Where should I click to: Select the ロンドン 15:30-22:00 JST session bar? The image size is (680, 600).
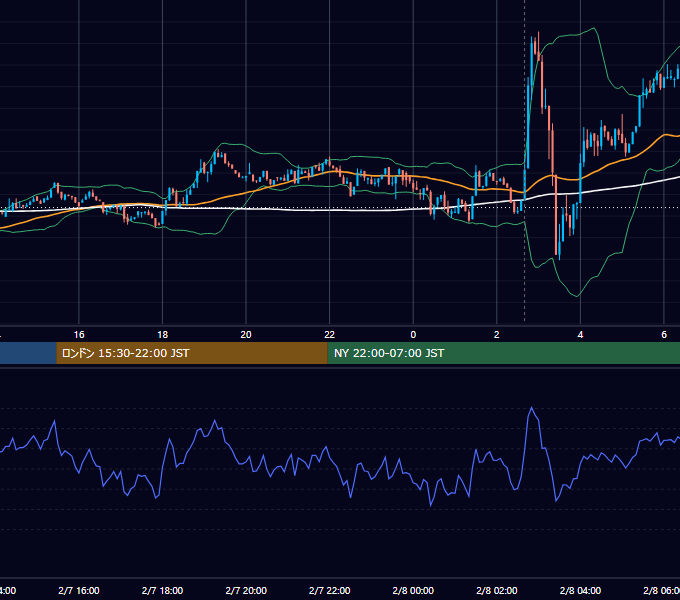point(192,353)
